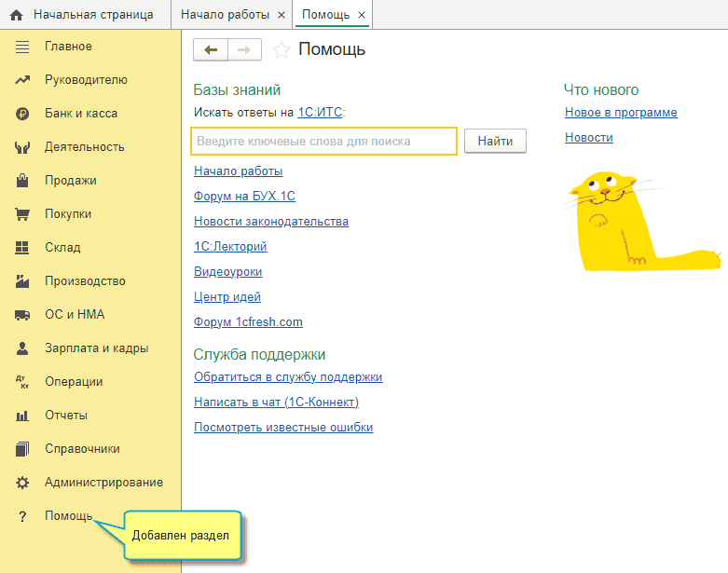
Task: Click the question mark icon for Помощь
Action: coord(22,516)
